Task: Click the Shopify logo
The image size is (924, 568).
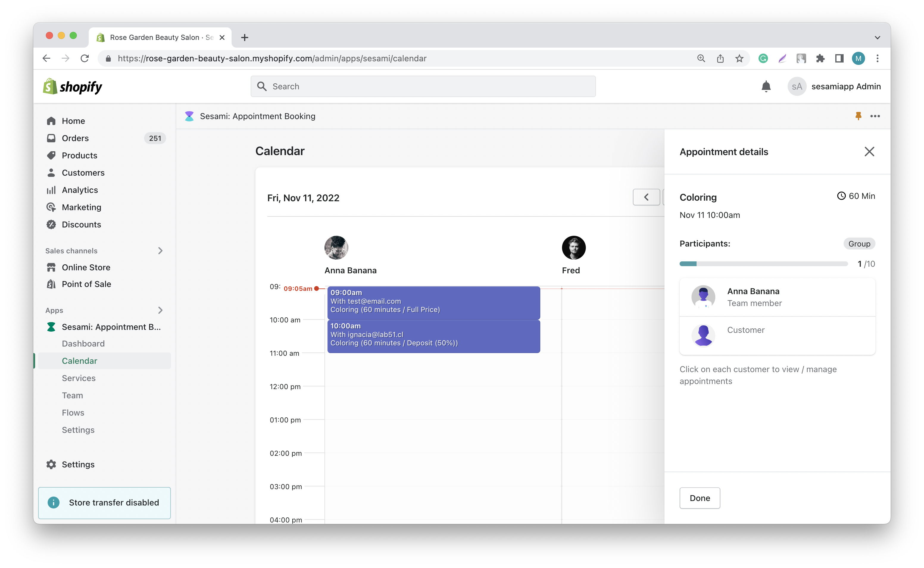Action: click(x=73, y=87)
